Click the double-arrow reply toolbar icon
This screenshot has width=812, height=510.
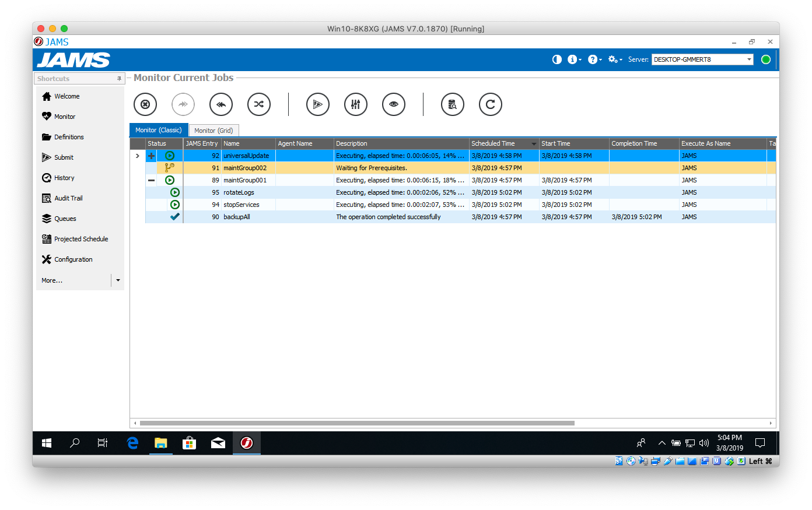[221, 104]
